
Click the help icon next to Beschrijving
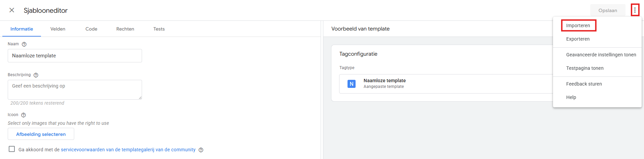click(36, 75)
